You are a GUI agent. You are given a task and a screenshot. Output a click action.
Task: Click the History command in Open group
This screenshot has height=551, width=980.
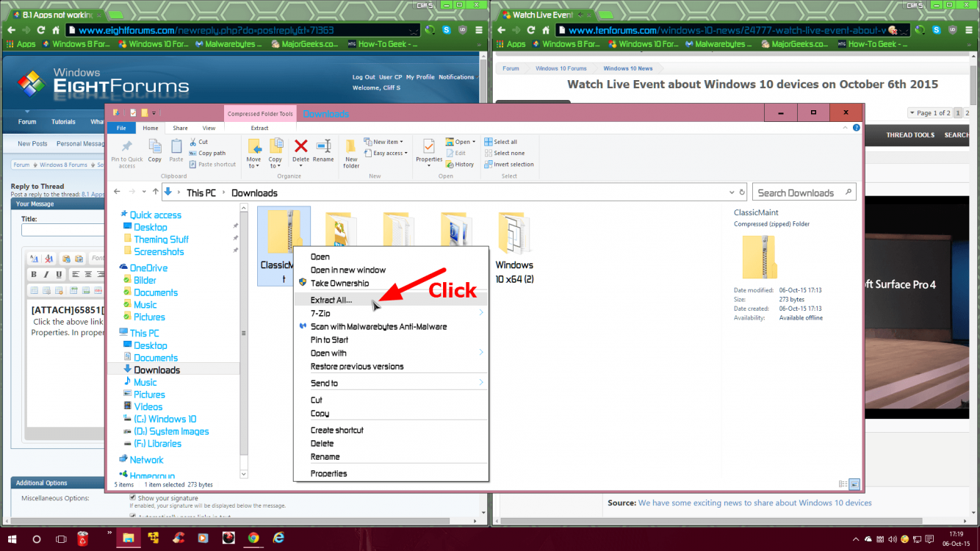(x=459, y=165)
